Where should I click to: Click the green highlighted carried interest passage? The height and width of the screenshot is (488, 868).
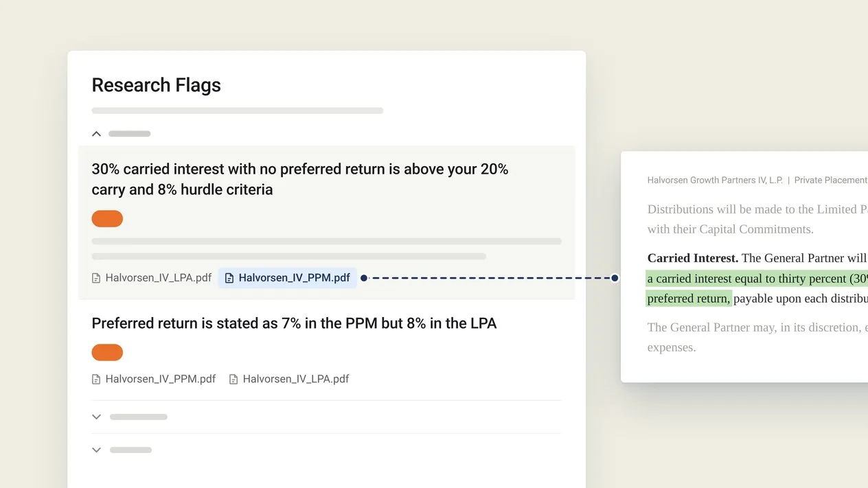coord(757,288)
